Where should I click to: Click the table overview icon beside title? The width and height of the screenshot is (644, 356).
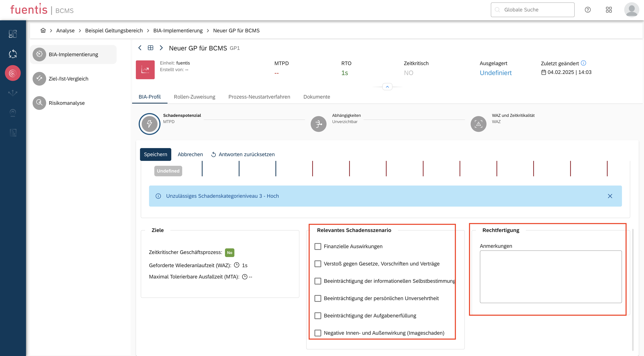click(151, 48)
